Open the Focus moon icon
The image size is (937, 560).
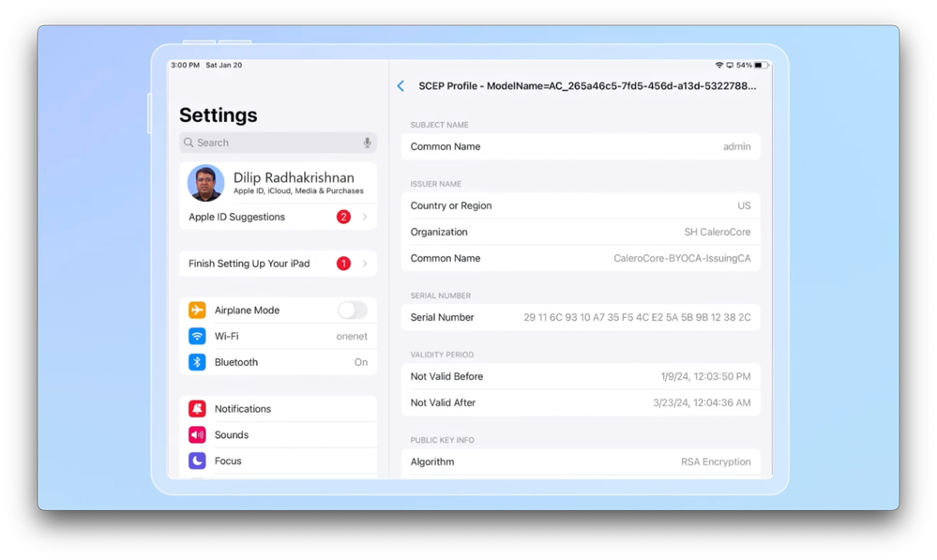point(197,461)
